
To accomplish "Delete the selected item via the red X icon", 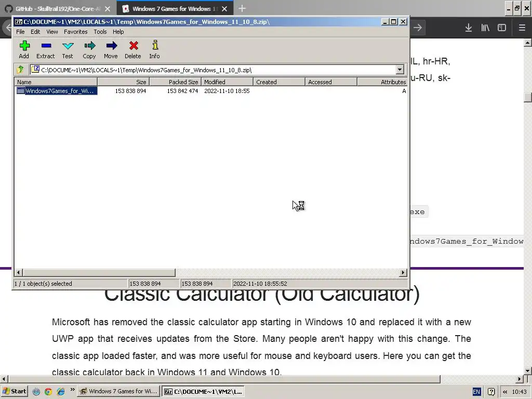I will (x=132, y=49).
